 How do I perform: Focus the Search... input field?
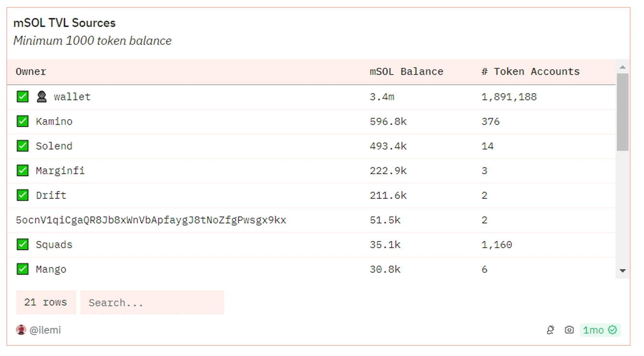click(x=151, y=303)
